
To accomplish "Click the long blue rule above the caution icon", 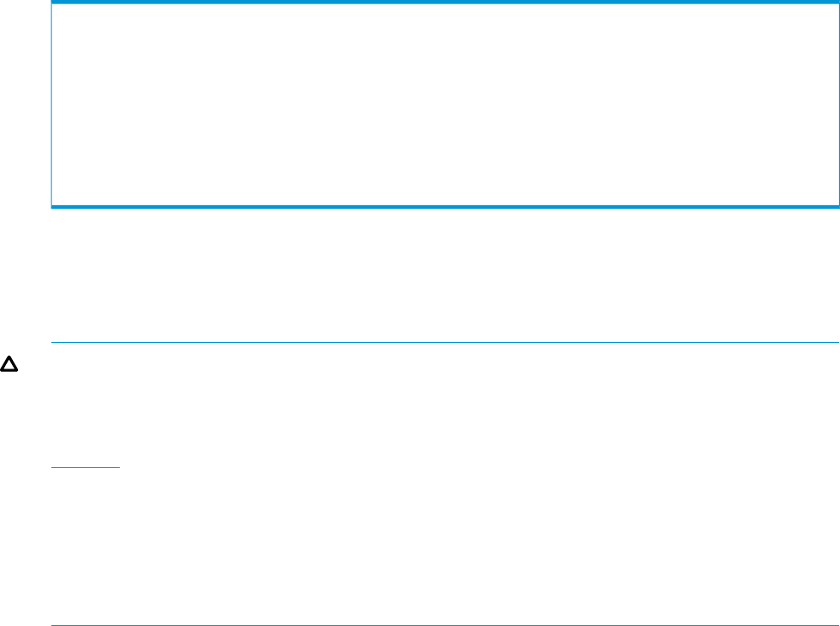I will (445, 342).
